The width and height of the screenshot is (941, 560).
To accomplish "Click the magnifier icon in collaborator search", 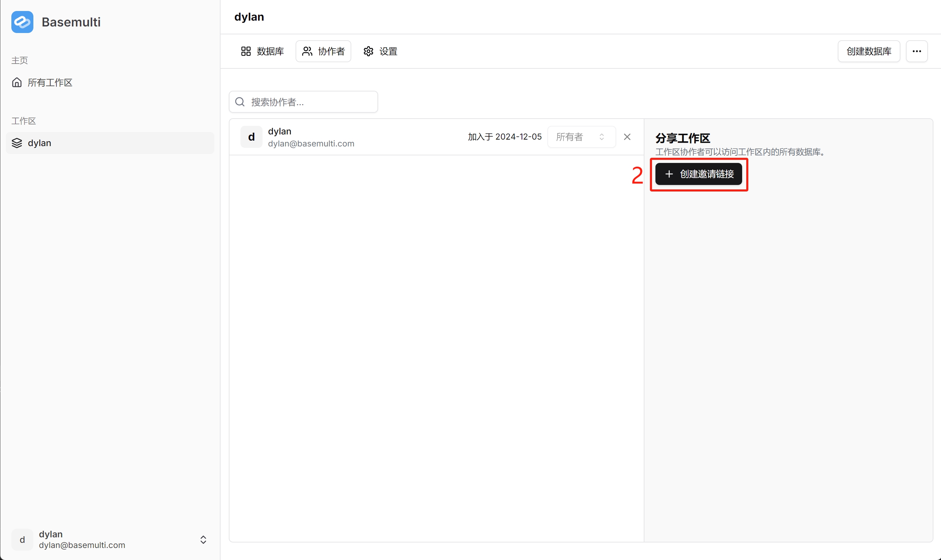I will pos(240,102).
